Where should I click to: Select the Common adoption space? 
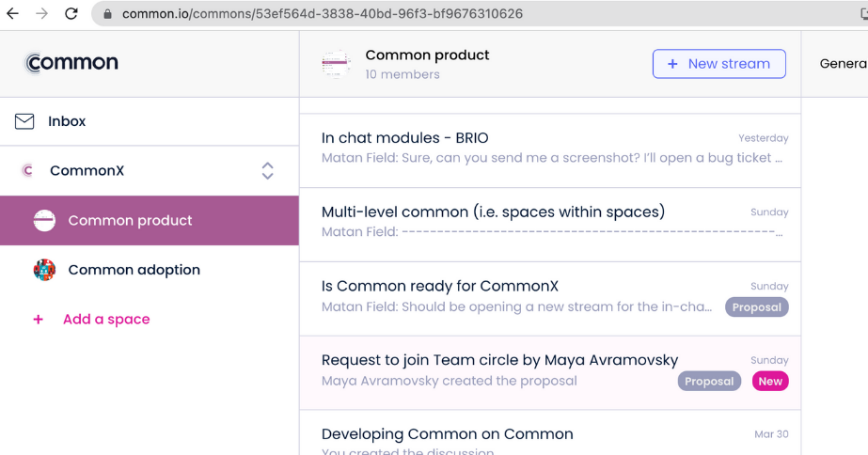coord(150,270)
